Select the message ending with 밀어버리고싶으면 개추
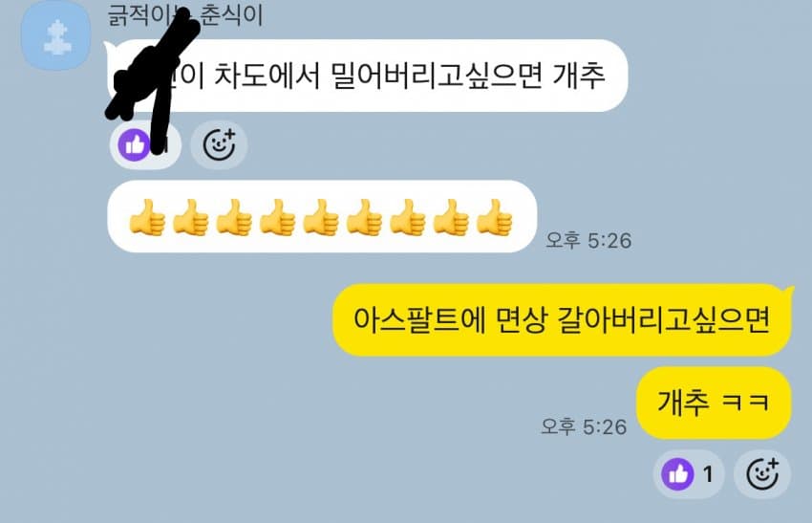 coord(367,76)
